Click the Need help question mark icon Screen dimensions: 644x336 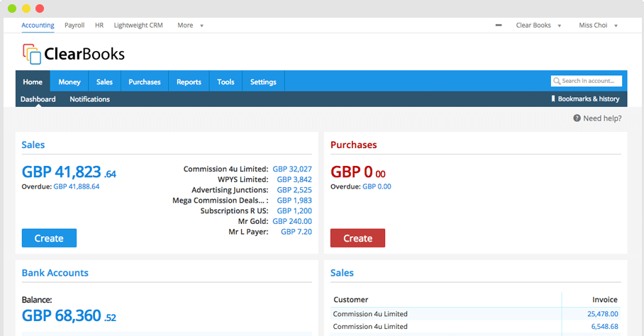point(577,118)
